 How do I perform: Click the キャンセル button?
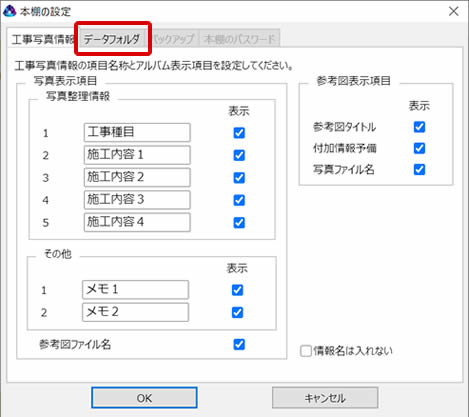pos(325,398)
